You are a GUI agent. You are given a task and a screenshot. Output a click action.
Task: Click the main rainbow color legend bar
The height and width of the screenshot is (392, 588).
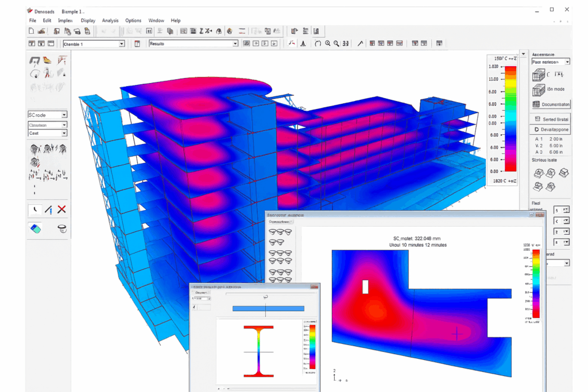[x=509, y=119]
